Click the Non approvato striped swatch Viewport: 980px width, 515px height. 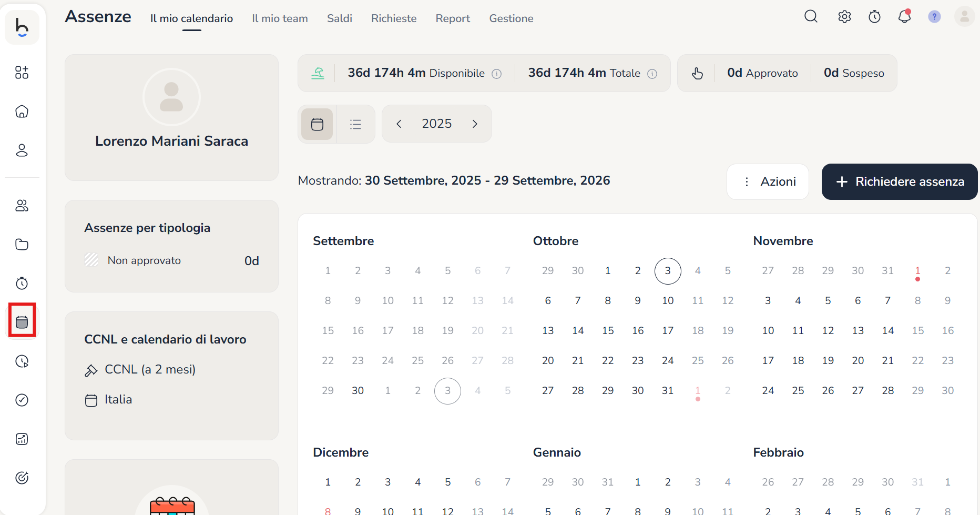91,260
